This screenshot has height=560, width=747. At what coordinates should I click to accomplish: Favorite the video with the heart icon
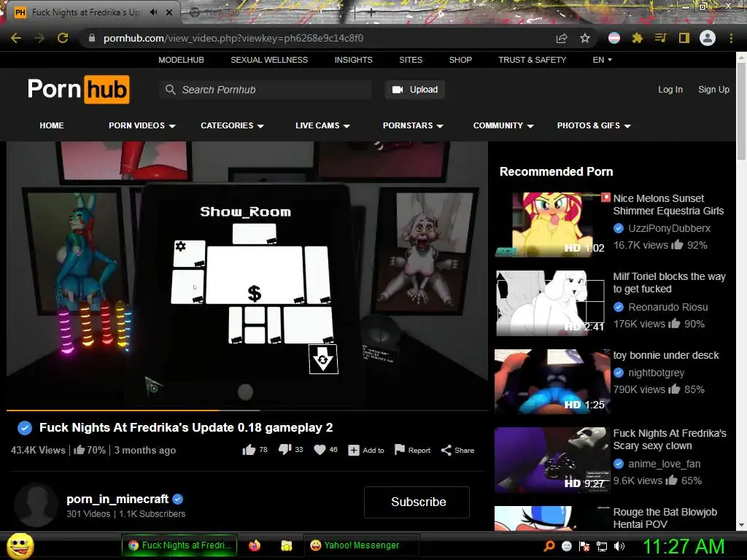coord(320,450)
